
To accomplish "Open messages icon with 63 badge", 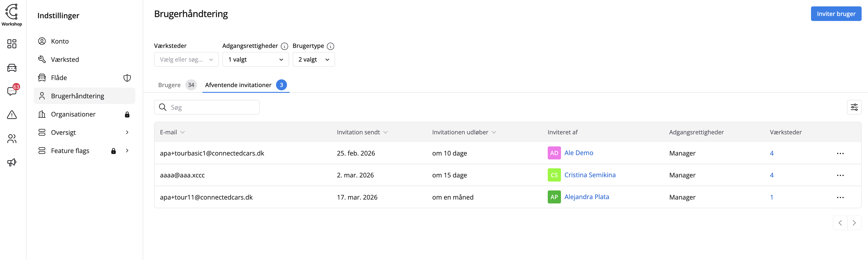I will click(12, 91).
